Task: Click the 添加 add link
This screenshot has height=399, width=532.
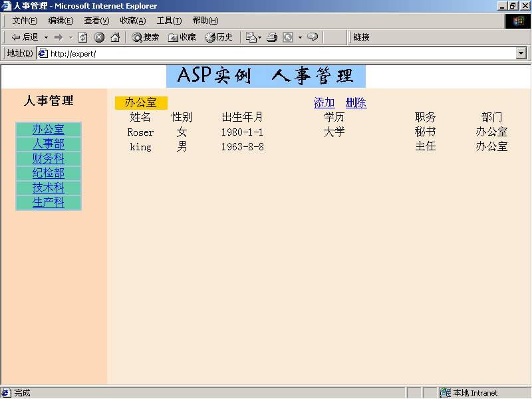Action: coord(325,103)
